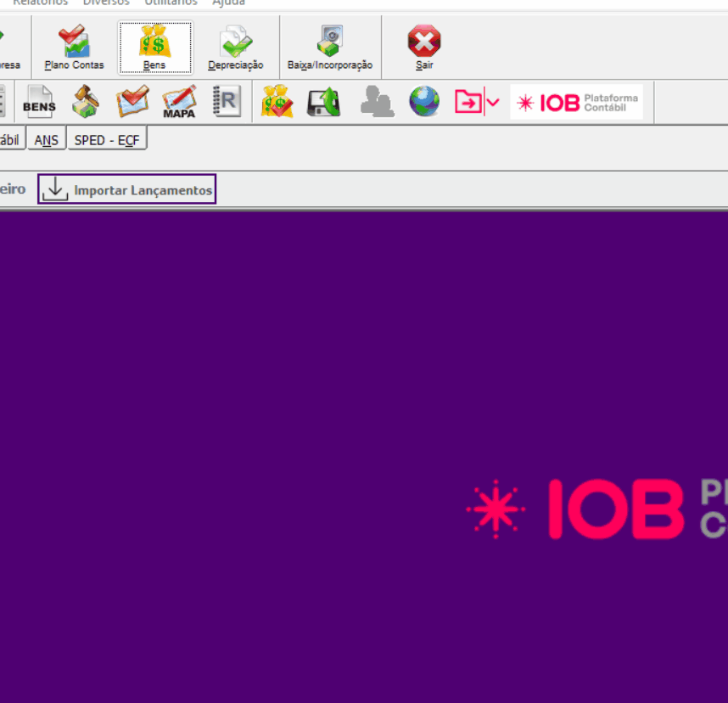
Task: Click the BENS document icon
Action: [x=39, y=102]
